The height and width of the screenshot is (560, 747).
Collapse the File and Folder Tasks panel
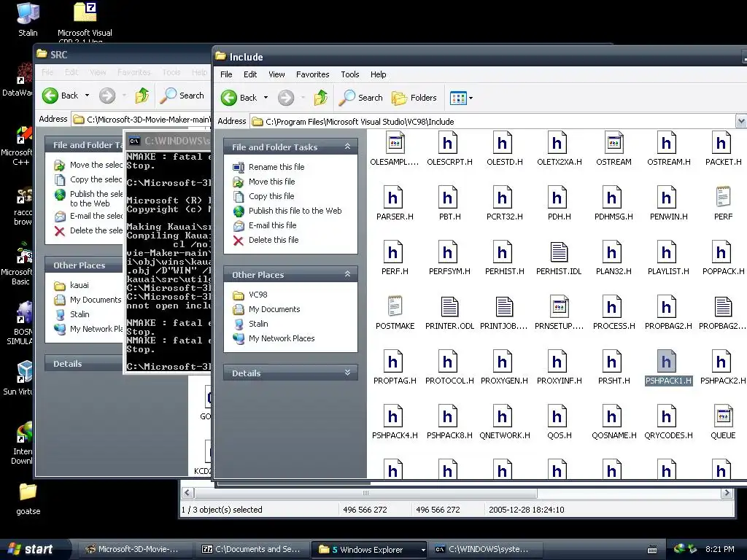(x=347, y=147)
